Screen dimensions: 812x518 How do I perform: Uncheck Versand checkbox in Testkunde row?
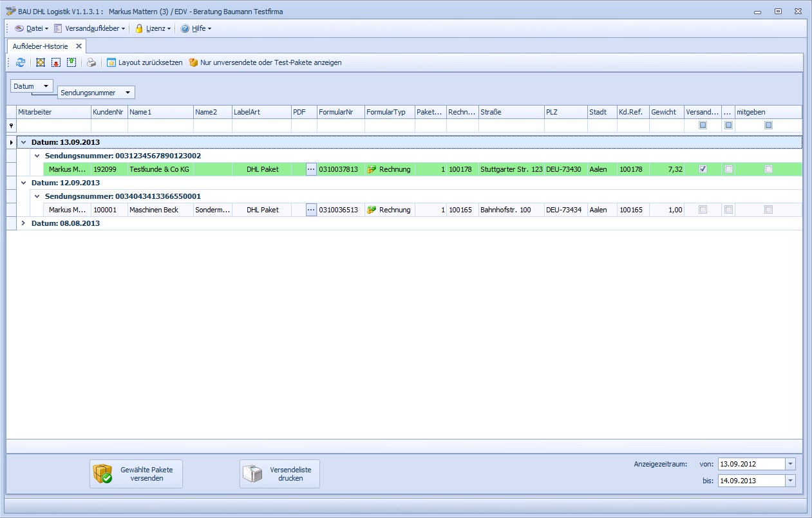703,169
